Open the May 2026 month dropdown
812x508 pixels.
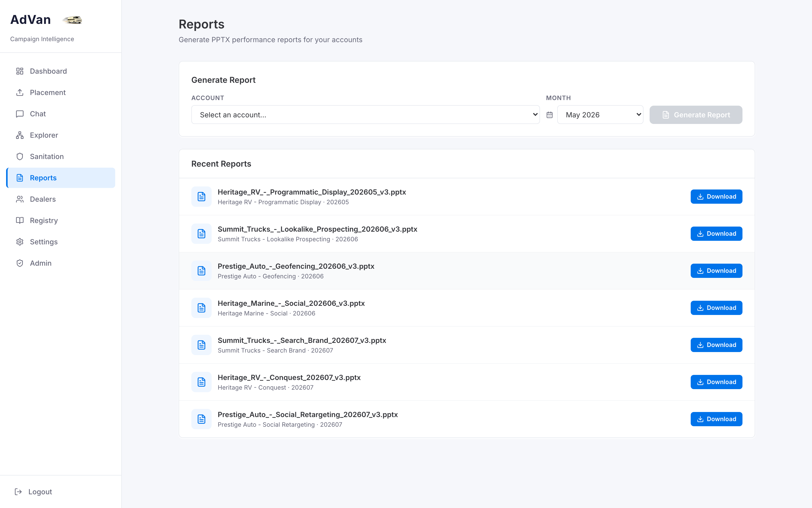pos(600,115)
